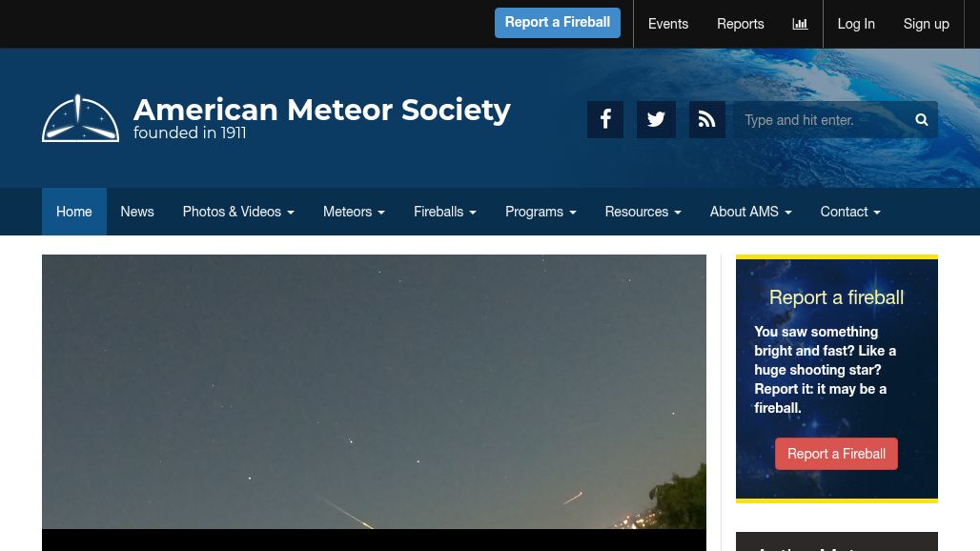This screenshot has height=551, width=980.
Task: Select the Home navigation tab
Action: click(73, 211)
